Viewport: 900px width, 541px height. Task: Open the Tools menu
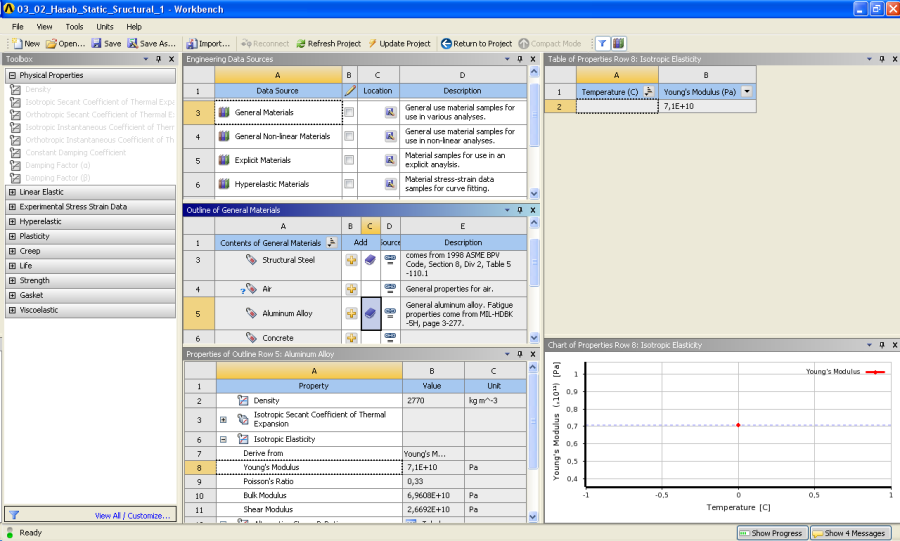tap(74, 27)
